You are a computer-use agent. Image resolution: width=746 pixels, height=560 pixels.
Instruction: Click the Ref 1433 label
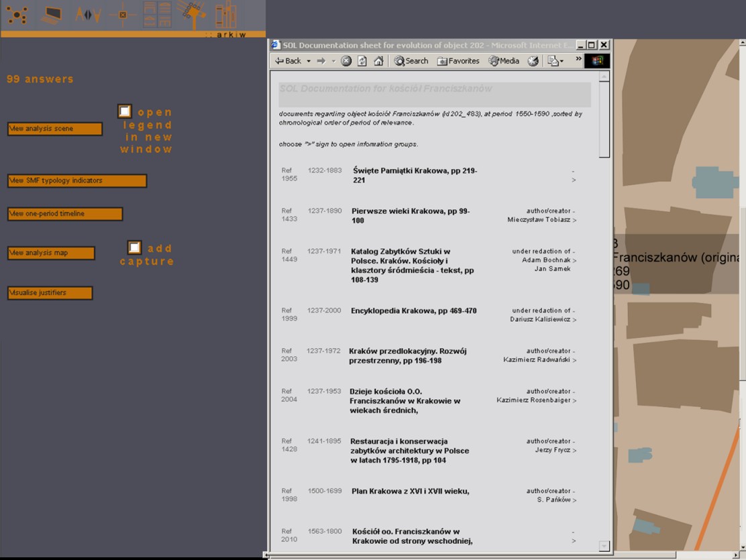click(x=288, y=215)
